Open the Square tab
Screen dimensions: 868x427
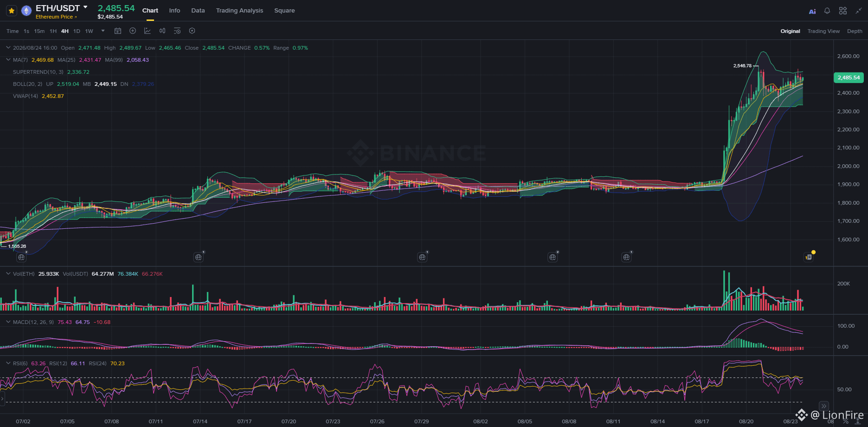284,11
